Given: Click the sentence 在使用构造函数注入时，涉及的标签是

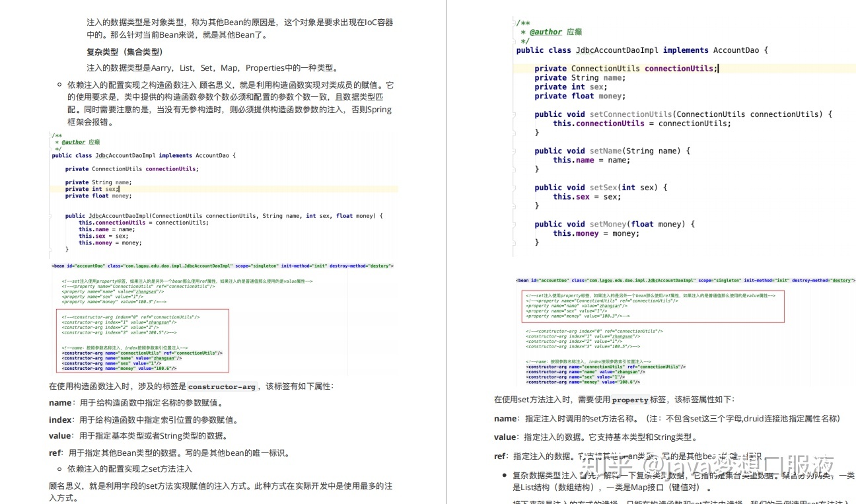Looking at the screenshot, I should pyautogui.click(x=117, y=386).
